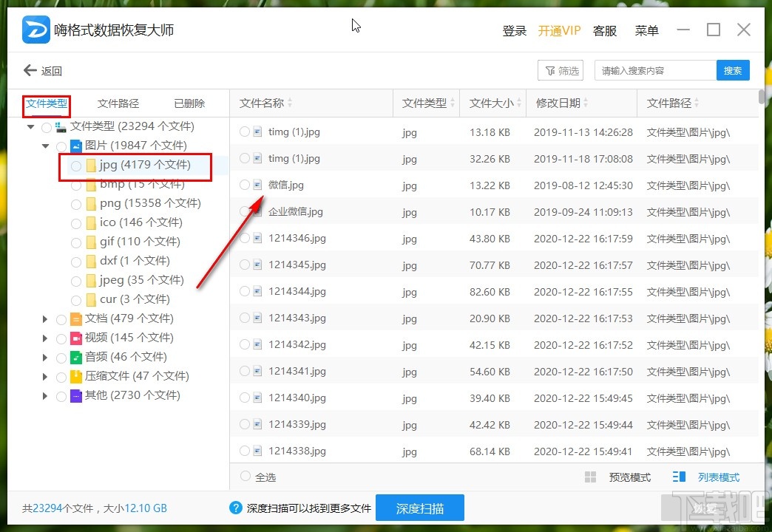Start a 深度扫描 deep scan
The image size is (772, 532).
(x=420, y=508)
